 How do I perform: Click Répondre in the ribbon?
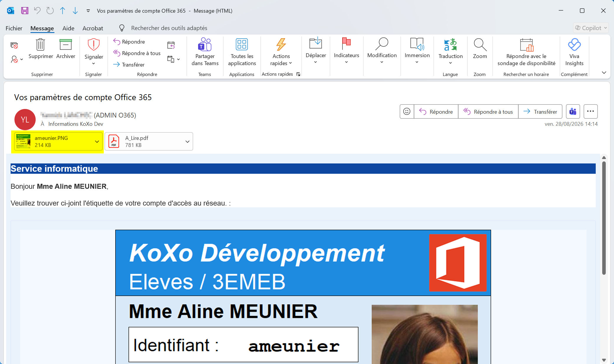[129, 42]
